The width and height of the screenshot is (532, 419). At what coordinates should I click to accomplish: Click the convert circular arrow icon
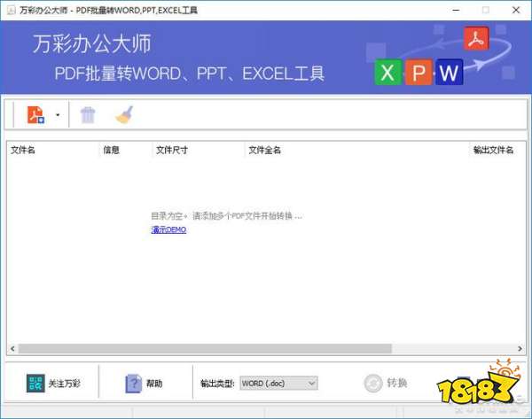[x=373, y=383]
